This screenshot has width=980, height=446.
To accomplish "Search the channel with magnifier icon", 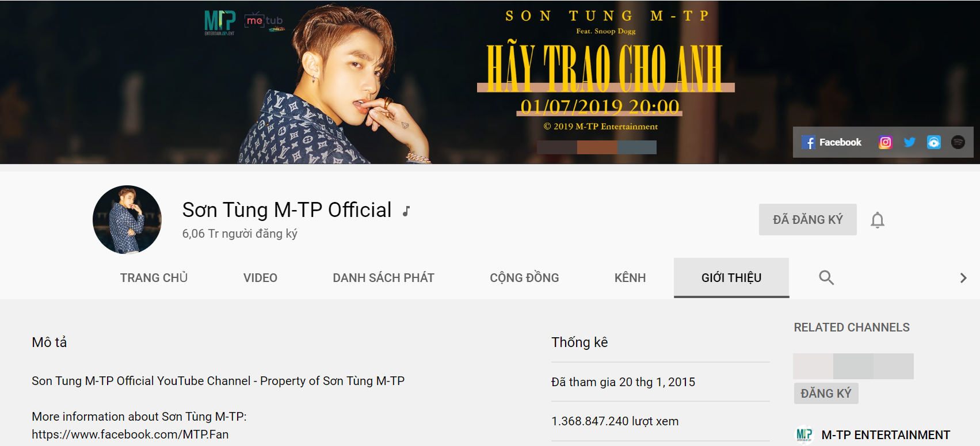I will pos(826,277).
